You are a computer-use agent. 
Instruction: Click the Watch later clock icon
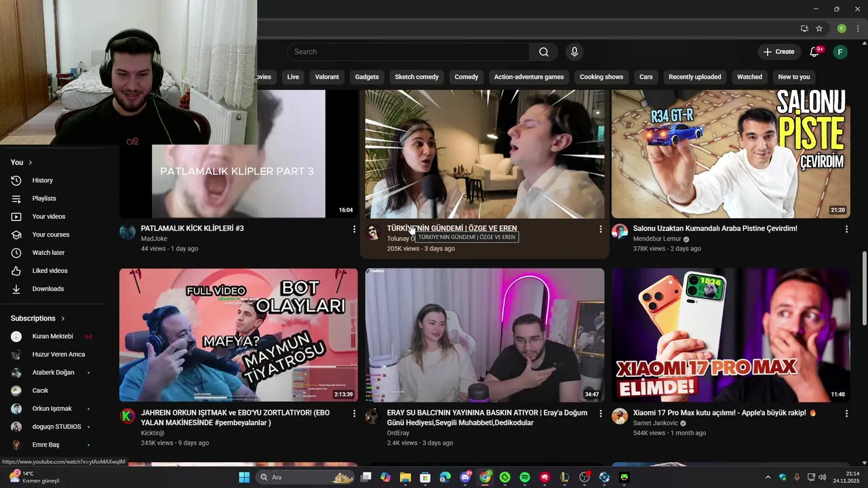[16, 253]
